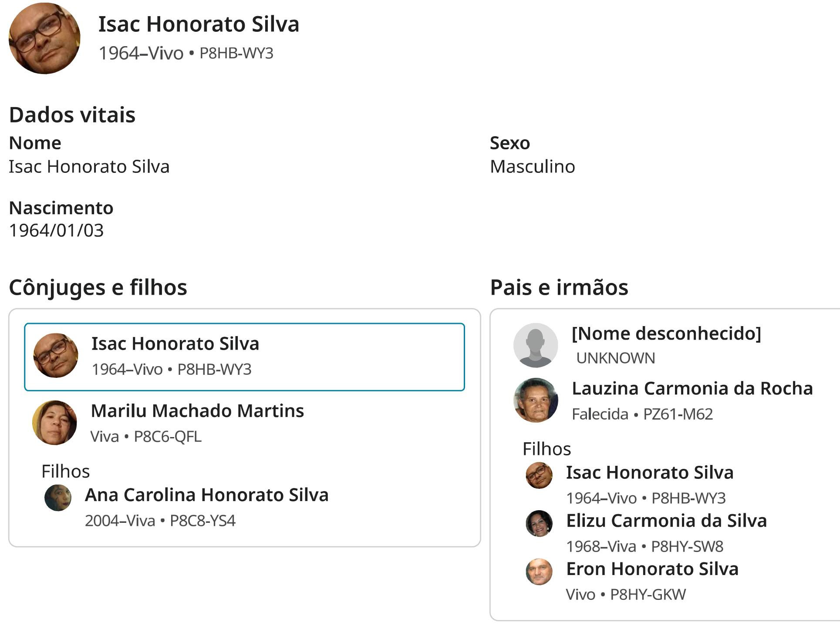
Task: Click the ID PZ61-M62 under Lauzina
Action: pyautogui.click(x=678, y=414)
